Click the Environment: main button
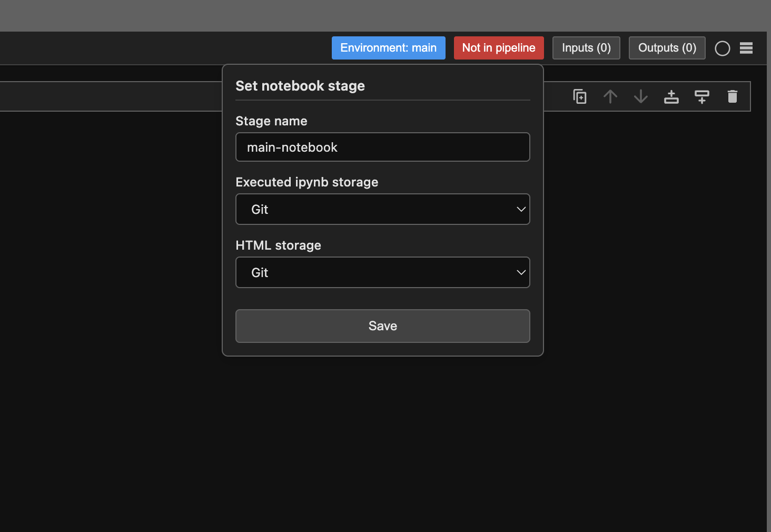Viewport: 771px width, 532px height. point(389,48)
